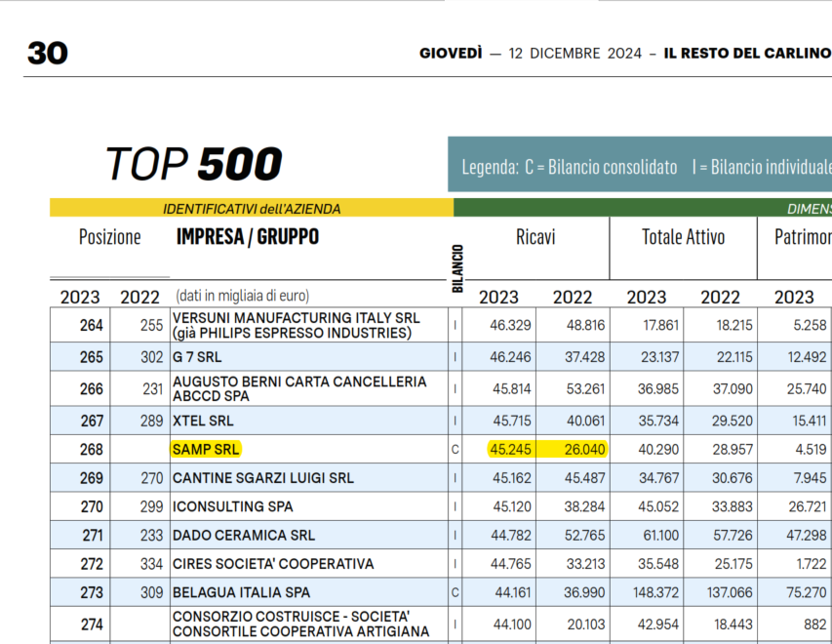Click the DADO CERAMICA SRL company name
This screenshot has width=832, height=644.
pyautogui.click(x=244, y=535)
